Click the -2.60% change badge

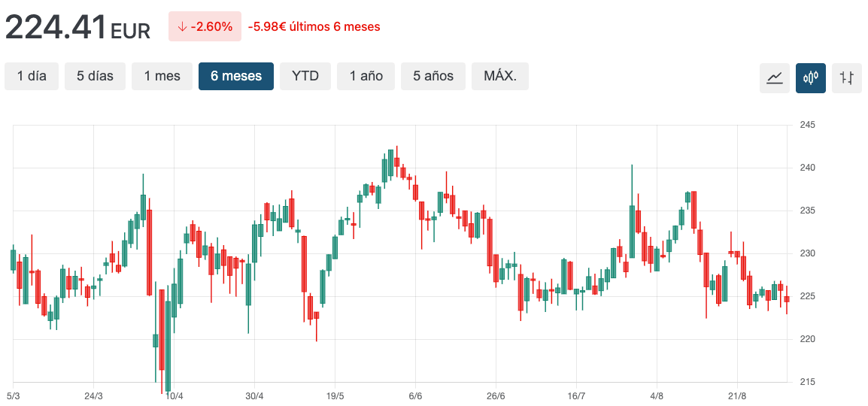205,26
